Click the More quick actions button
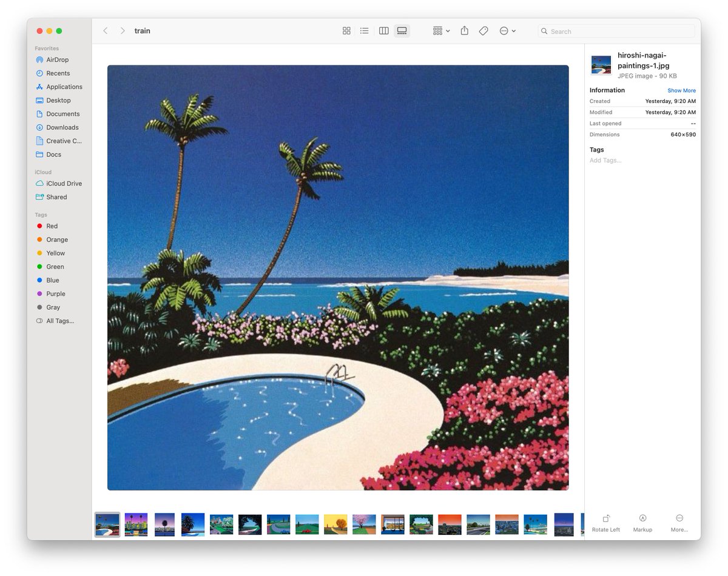Viewport: 728px width, 576px height. [x=679, y=523]
